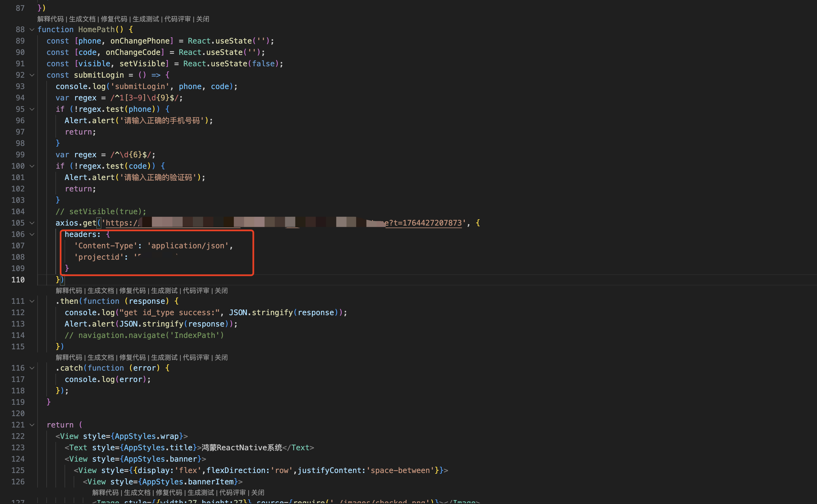This screenshot has height=504, width=817.
Task: Fold the submitLogin arrow function on line 92
Action: pyautogui.click(x=32, y=75)
